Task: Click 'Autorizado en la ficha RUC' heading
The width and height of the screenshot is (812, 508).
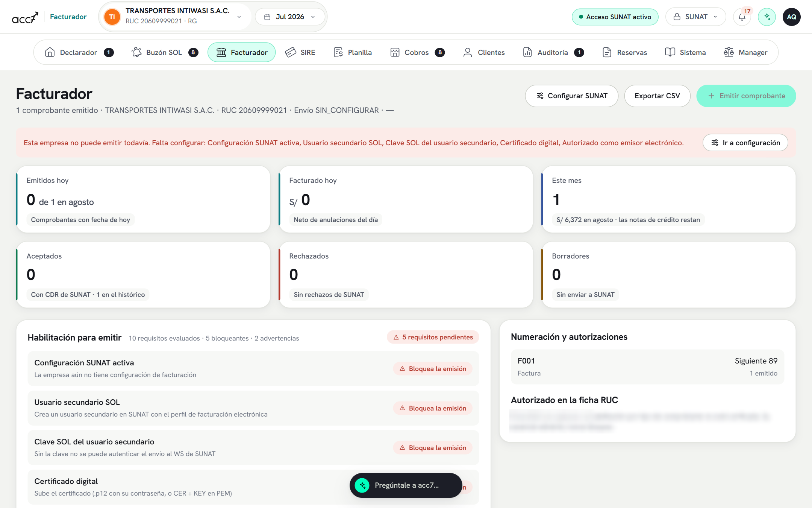Action: 564,400
